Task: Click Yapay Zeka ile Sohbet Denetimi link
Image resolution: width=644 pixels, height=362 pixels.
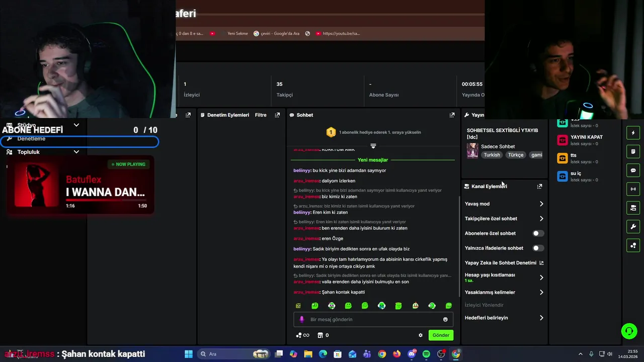Action: [501, 263]
